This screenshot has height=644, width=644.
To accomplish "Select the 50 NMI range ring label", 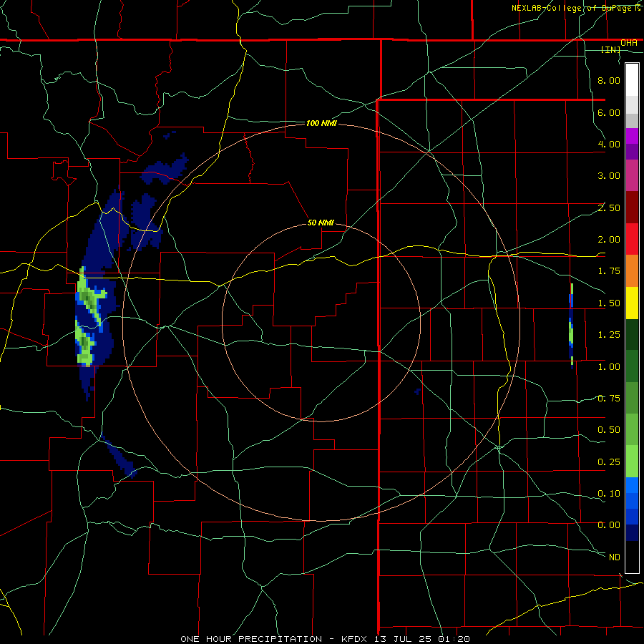I will coord(321,223).
